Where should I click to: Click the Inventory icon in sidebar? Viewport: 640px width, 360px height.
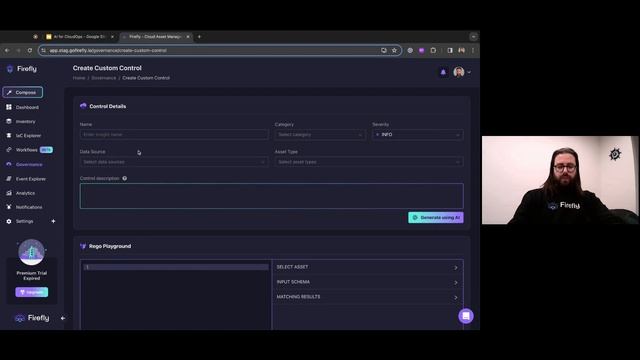coord(9,121)
